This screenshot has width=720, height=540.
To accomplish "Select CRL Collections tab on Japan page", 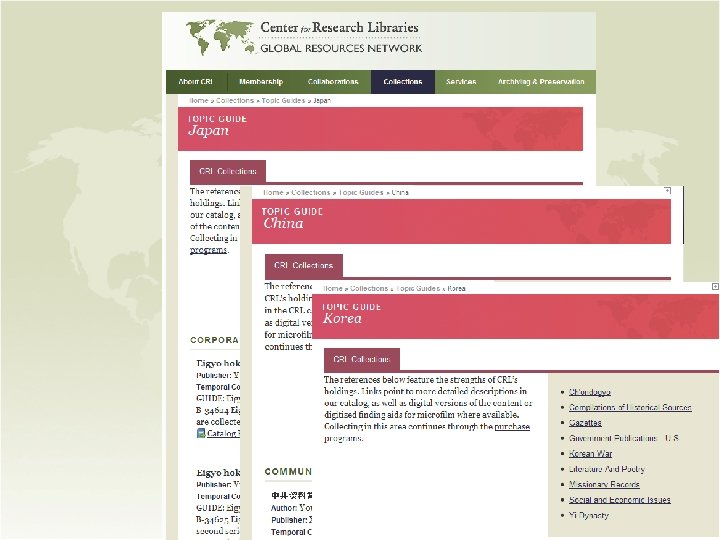I will click(228, 171).
